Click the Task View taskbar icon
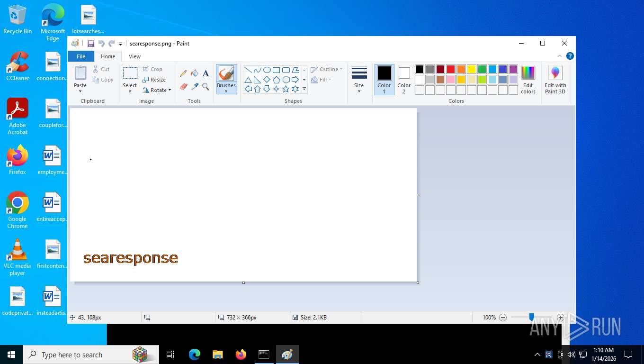Viewport: 644px width, 364px height. [x=170, y=355]
